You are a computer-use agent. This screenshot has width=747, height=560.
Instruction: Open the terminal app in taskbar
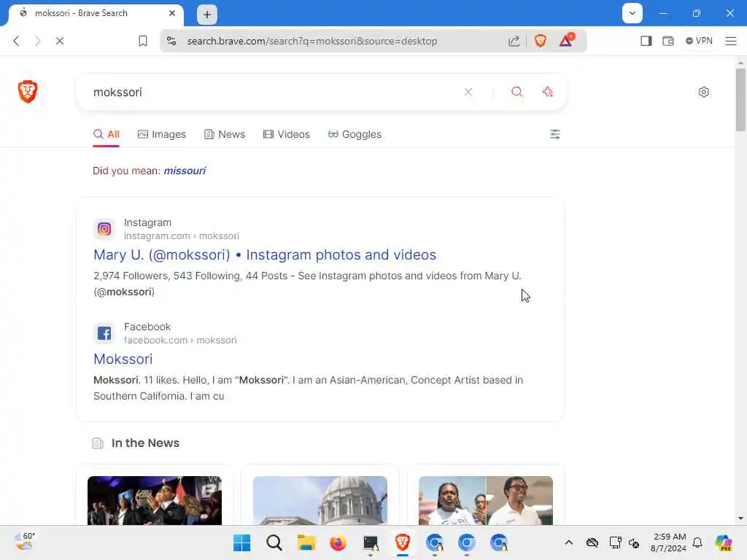coord(371,543)
